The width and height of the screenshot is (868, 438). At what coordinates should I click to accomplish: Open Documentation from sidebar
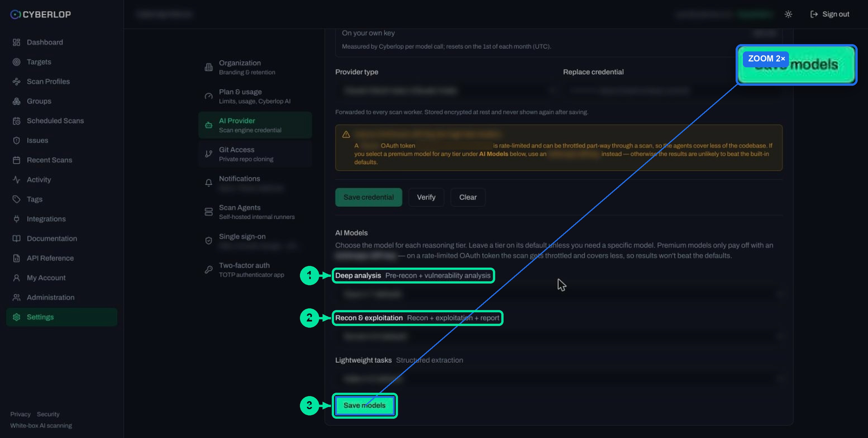[x=62, y=238]
